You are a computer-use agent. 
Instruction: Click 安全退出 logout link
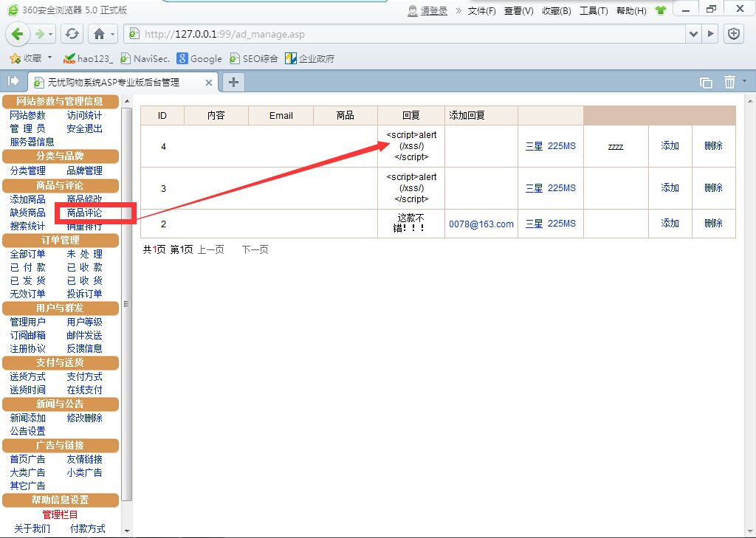pos(84,128)
